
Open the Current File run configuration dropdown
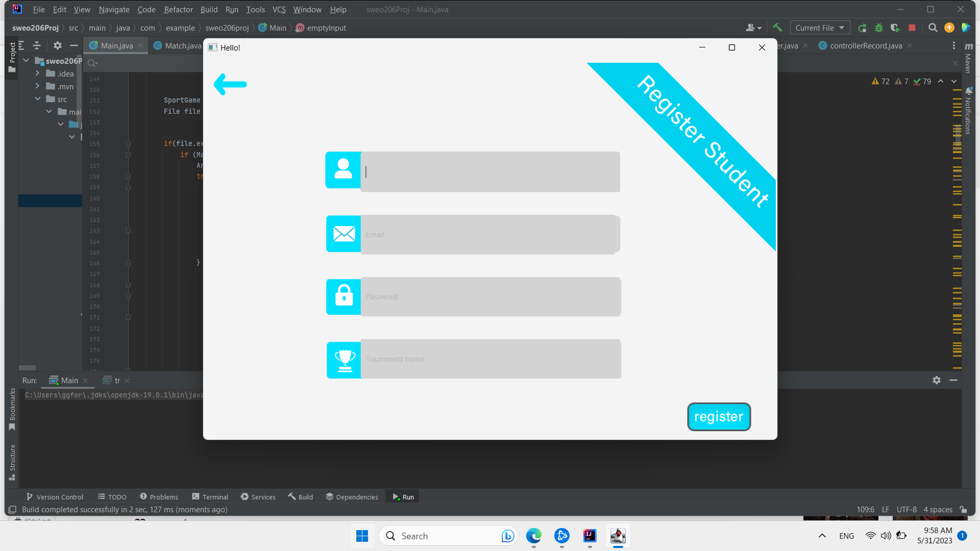pyautogui.click(x=819, y=28)
